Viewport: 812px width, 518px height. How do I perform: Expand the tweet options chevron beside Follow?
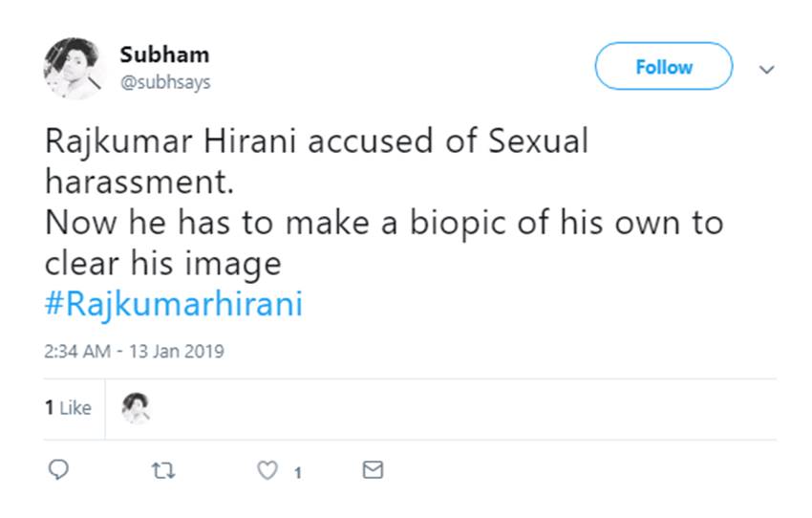[x=766, y=69]
